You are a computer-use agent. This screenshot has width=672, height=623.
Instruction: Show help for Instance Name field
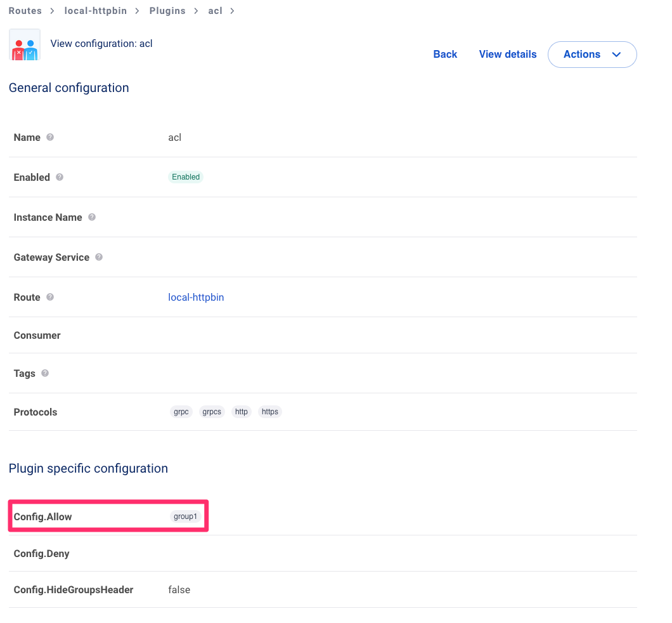pos(92,217)
